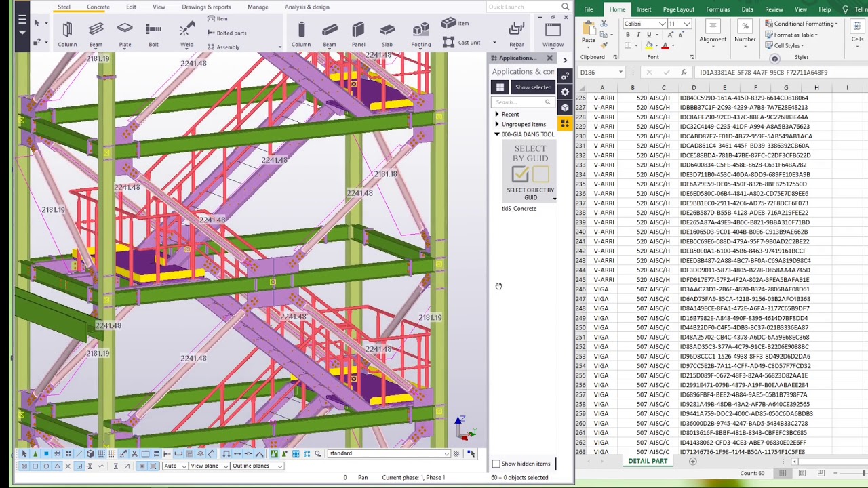Click the Excel Format Painter brush

[x=605, y=45]
